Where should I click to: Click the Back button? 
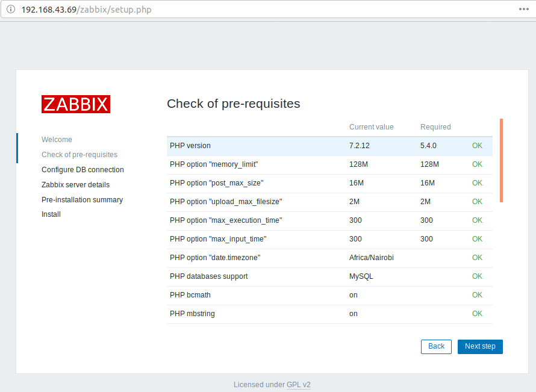click(436, 347)
